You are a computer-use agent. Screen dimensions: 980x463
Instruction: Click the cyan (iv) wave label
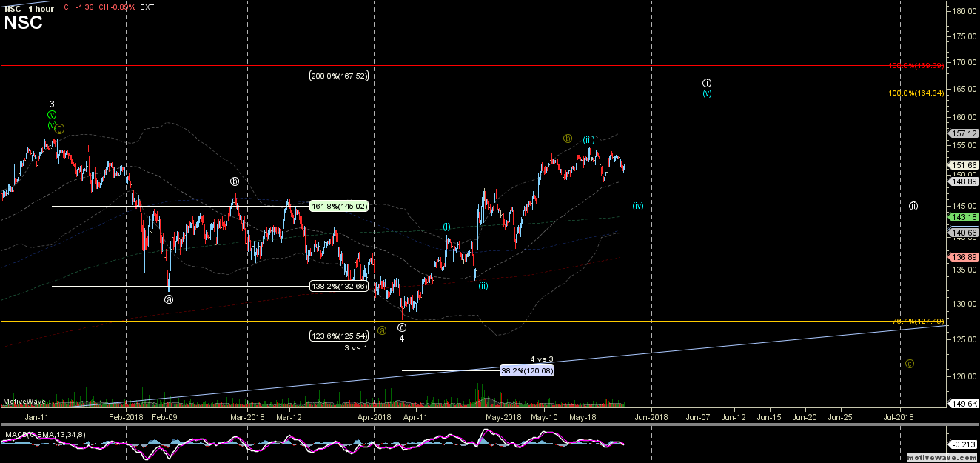point(638,206)
